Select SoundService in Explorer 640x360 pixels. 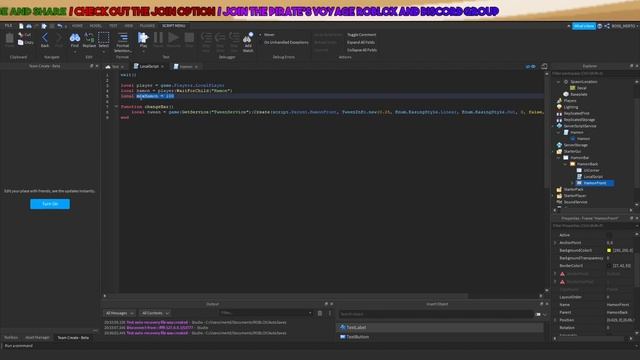[575, 202]
